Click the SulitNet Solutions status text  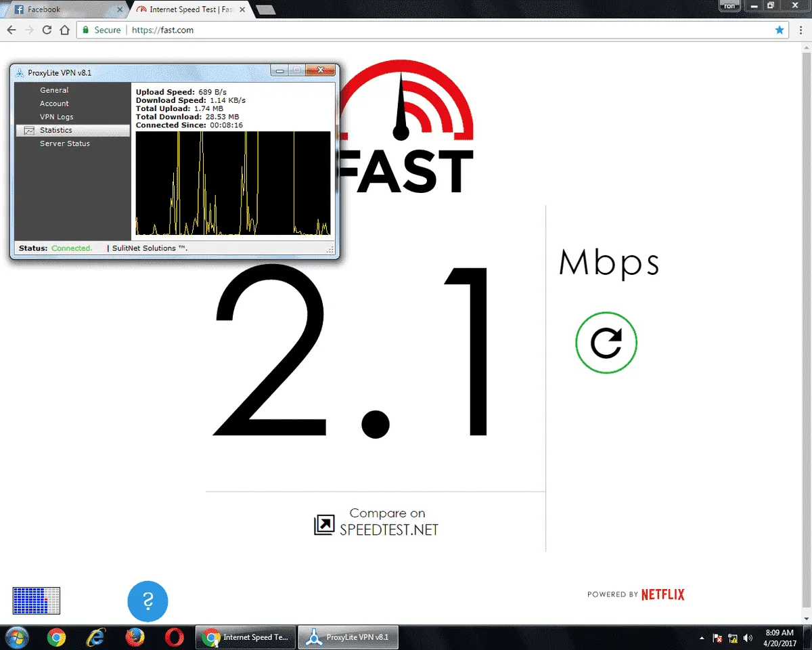(150, 248)
